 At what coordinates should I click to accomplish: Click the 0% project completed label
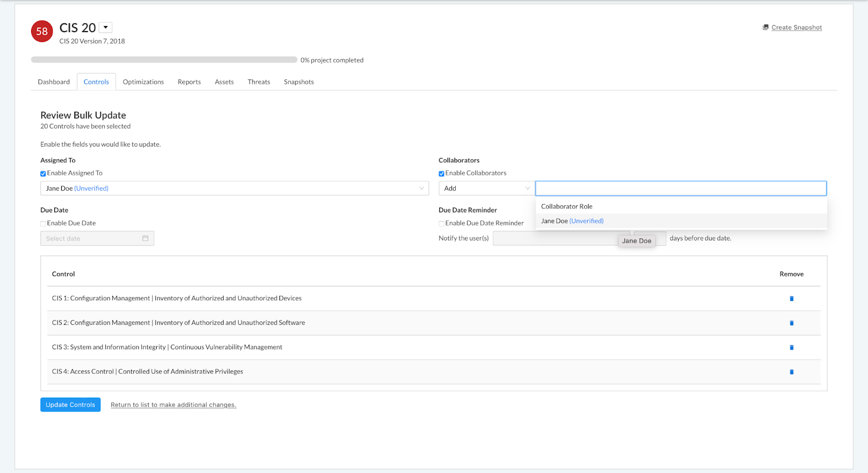(x=332, y=60)
